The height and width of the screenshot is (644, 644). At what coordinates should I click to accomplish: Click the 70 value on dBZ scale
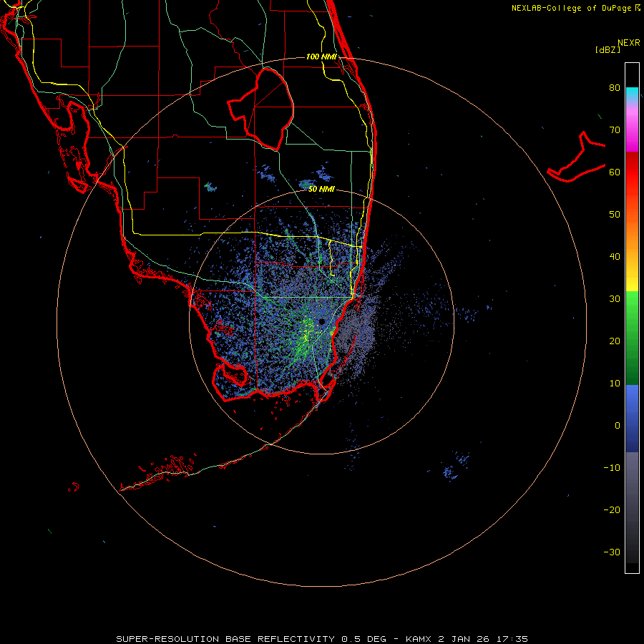coord(615,130)
